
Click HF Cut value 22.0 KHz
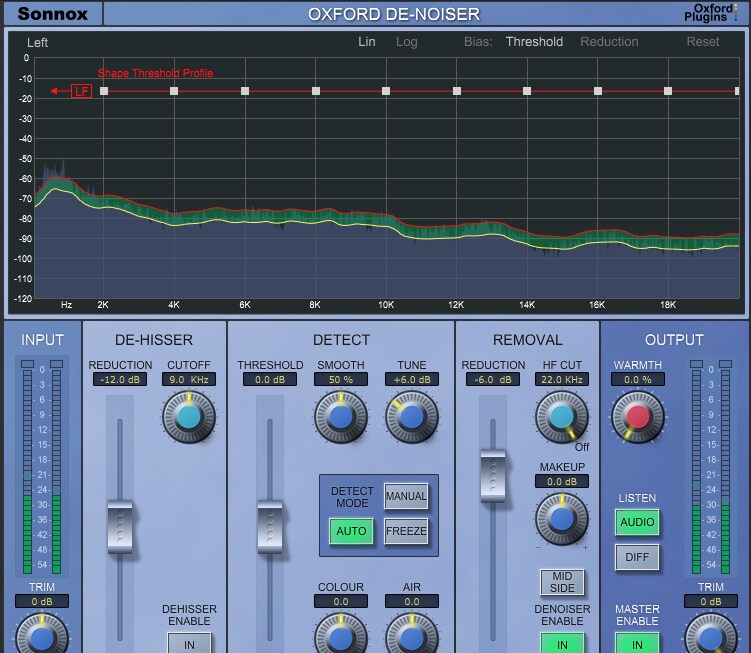click(x=562, y=379)
